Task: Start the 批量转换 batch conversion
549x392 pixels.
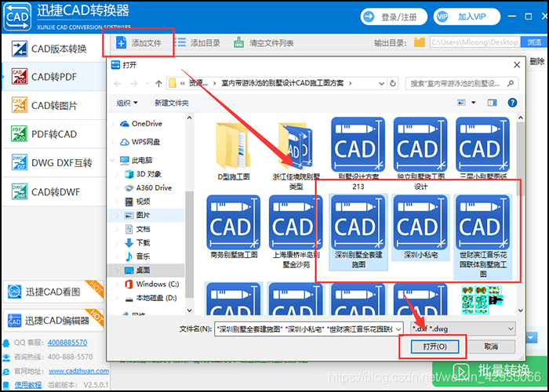Action: click(491, 370)
